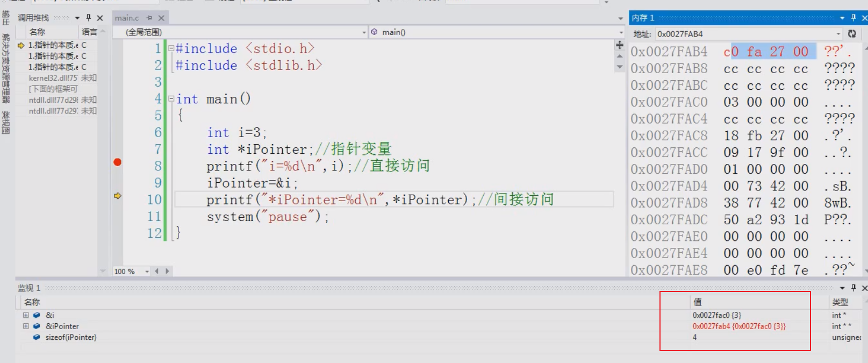Pin the main.c editor tab
Image resolution: width=868 pixels, height=363 pixels.
[x=149, y=18]
